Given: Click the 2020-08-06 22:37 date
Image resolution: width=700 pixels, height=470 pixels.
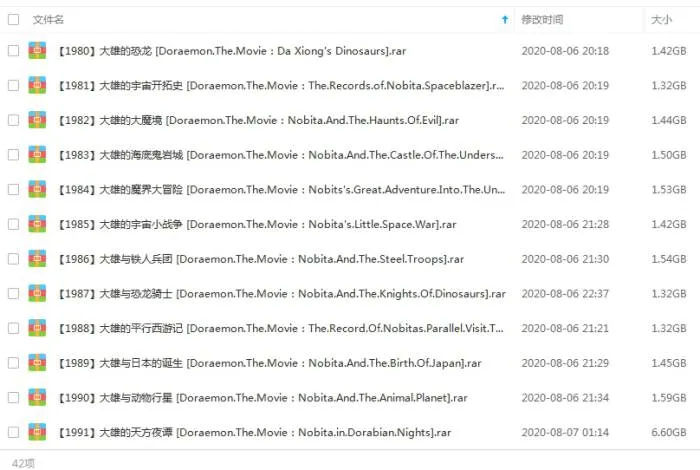Looking at the screenshot, I should (x=565, y=294).
